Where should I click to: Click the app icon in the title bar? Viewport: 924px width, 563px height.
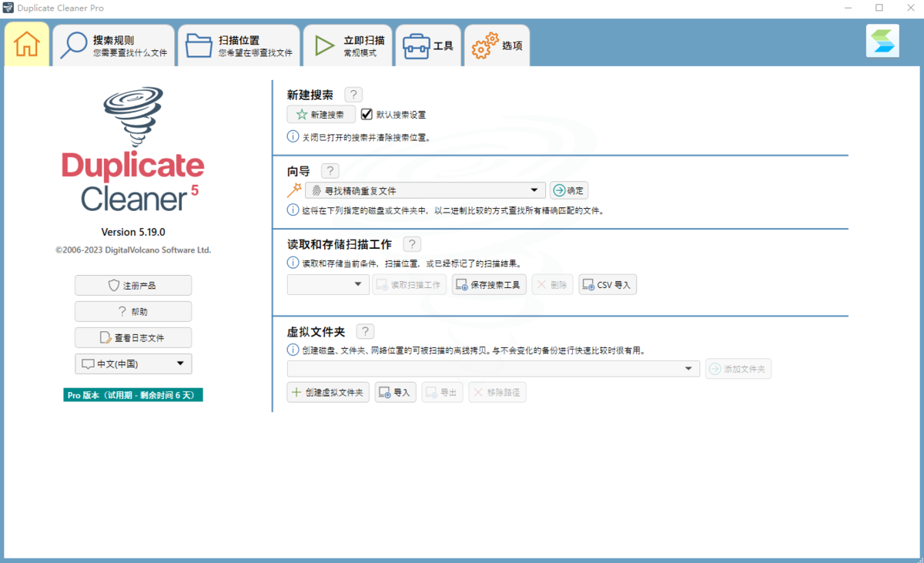[8, 8]
